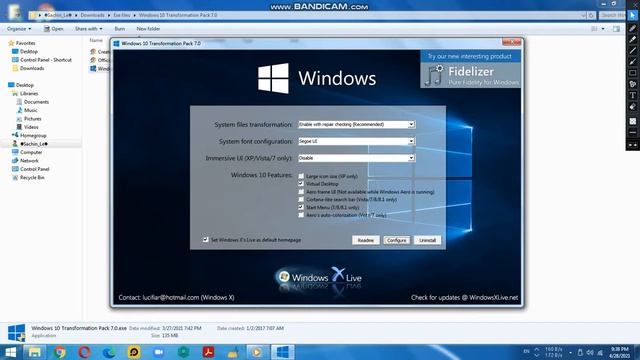Click the Readme button
640x360 pixels.
(x=366, y=240)
